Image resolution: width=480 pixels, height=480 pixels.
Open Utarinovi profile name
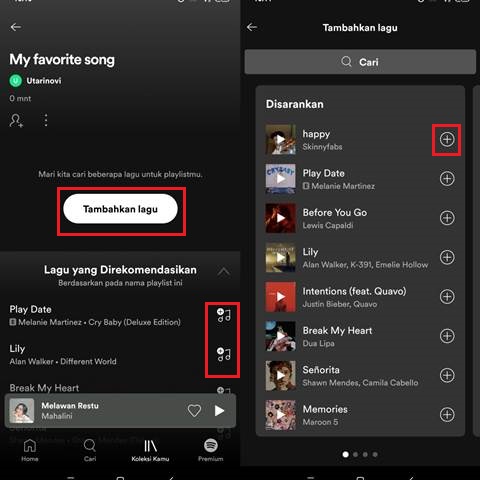click(x=44, y=81)
